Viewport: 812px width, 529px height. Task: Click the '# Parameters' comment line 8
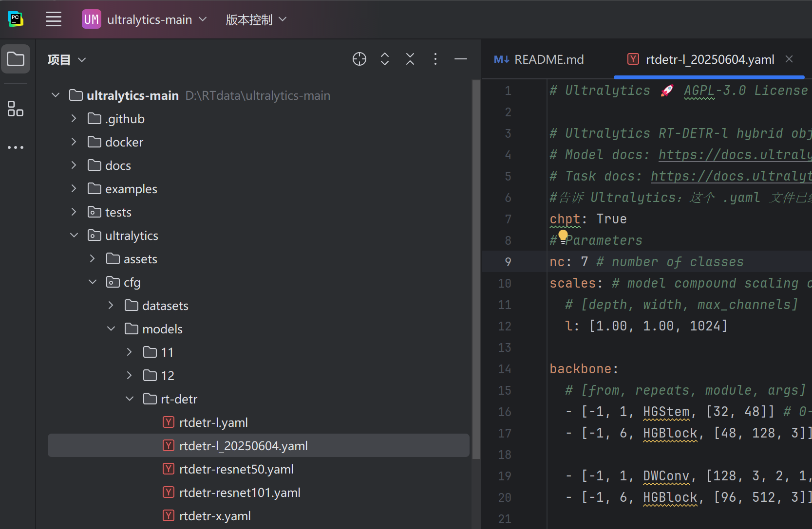[x=596, y=240]
